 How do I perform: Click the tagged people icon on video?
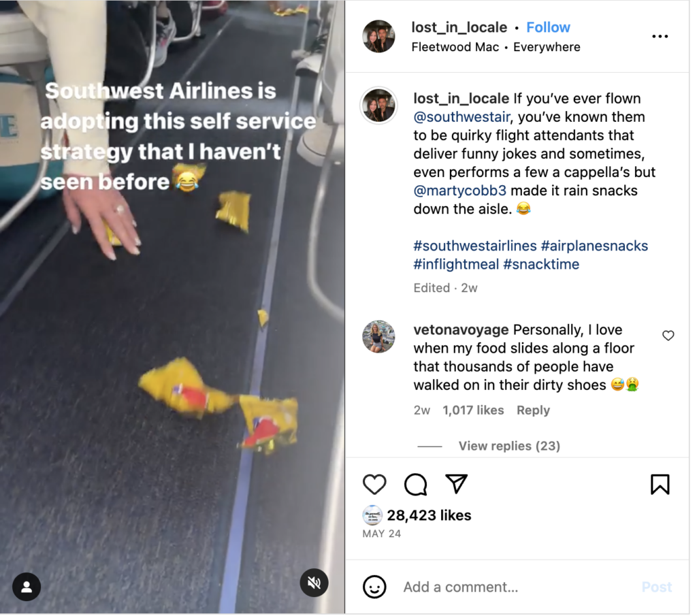(27, 587)
